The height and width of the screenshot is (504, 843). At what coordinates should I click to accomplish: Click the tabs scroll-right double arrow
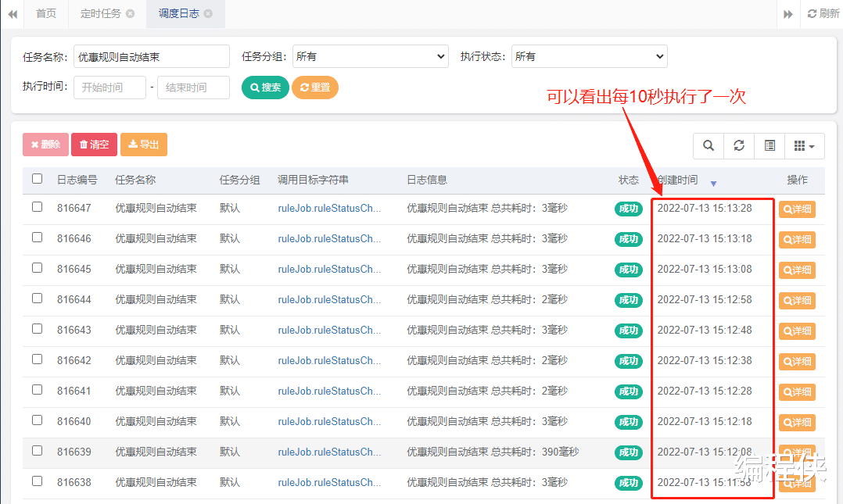click(x=788, y=14)
